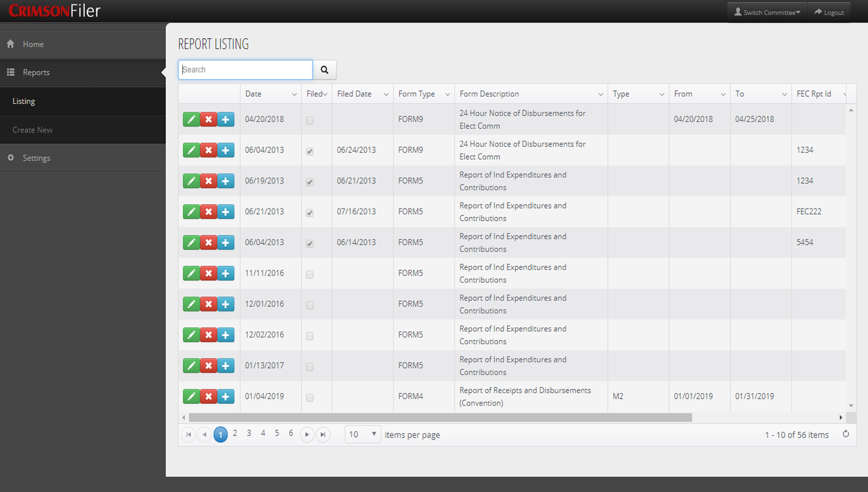Edit the 11/11/2016 FORM5 report
This screenshot has height=492, width=868.
click(191, 273)
